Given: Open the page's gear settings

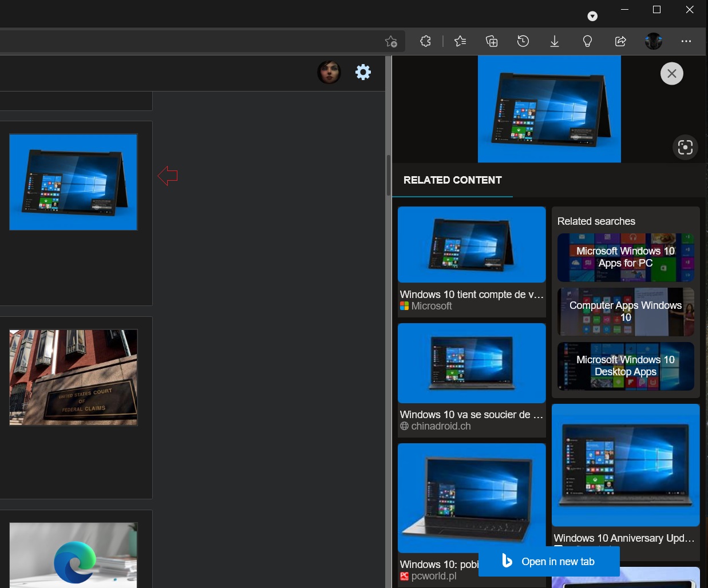Looking at the screenshot, I should pos(363,72).
